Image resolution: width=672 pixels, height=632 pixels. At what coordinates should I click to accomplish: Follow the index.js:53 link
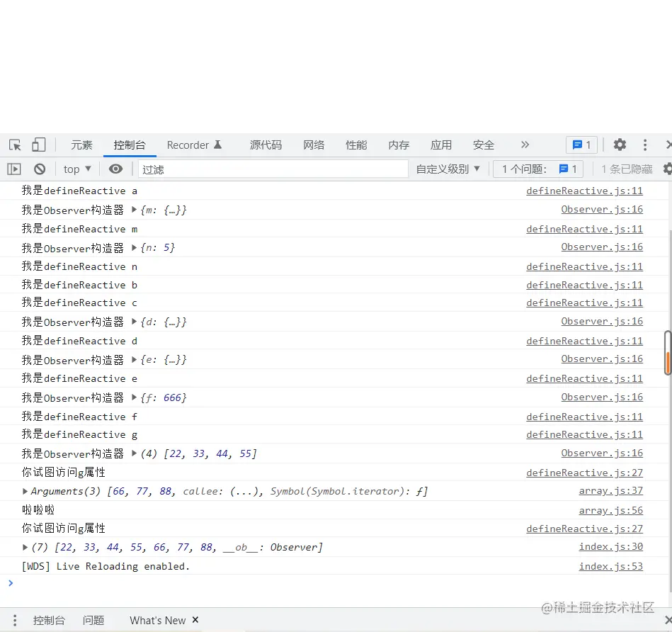coord(610,566)
